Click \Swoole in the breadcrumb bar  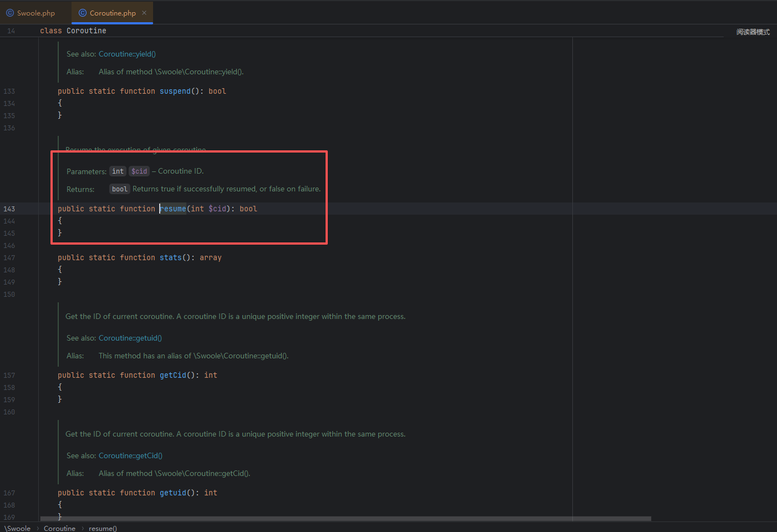pos(17,528)
